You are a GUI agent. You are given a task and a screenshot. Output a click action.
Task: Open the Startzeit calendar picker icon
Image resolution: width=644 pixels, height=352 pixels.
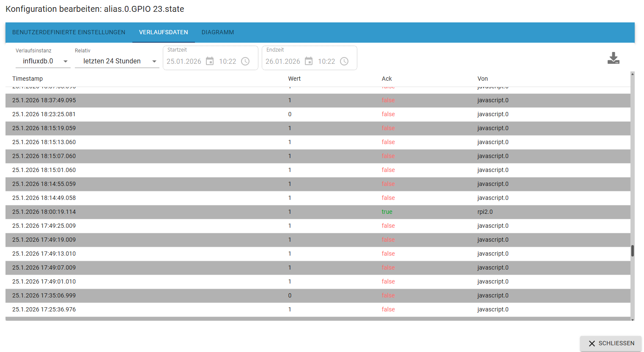click(x=210, y=61)
